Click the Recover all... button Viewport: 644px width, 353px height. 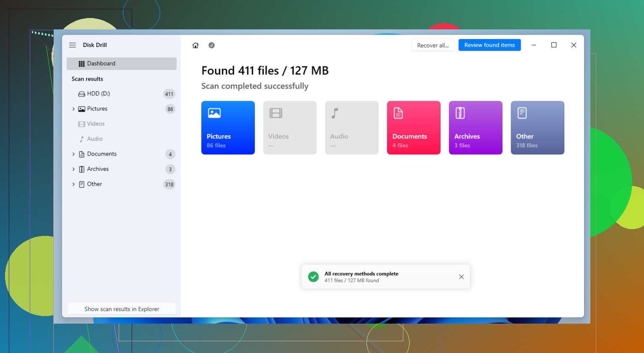[433, 45]
